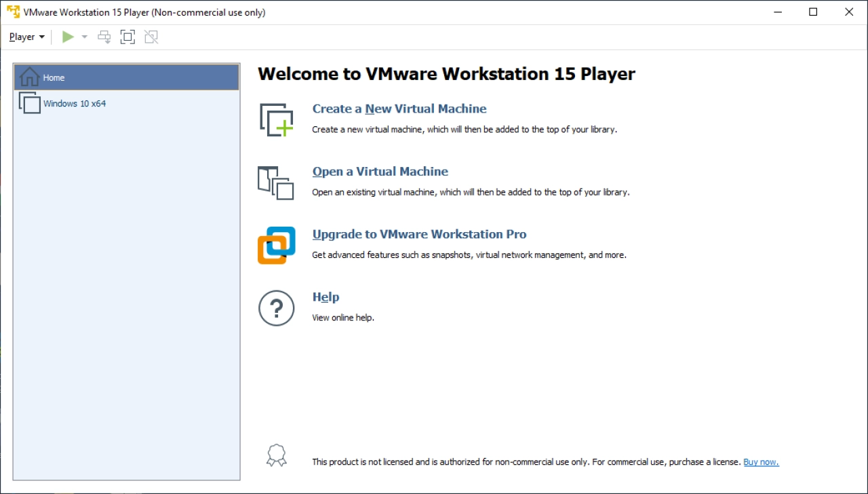Click the Welcome to VMware Workstation 15 Player heading
868x494 pixels.
446,74
